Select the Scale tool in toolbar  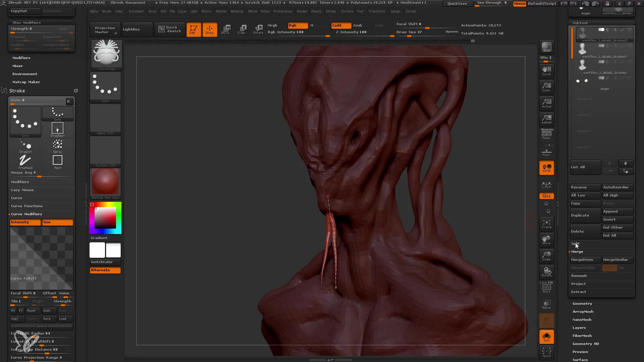[243, 29]
